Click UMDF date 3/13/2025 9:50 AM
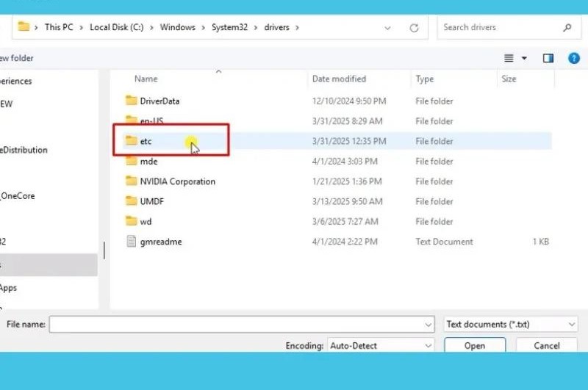The width and height of the screenshot is (588, 390). click(x=347, y=201)
